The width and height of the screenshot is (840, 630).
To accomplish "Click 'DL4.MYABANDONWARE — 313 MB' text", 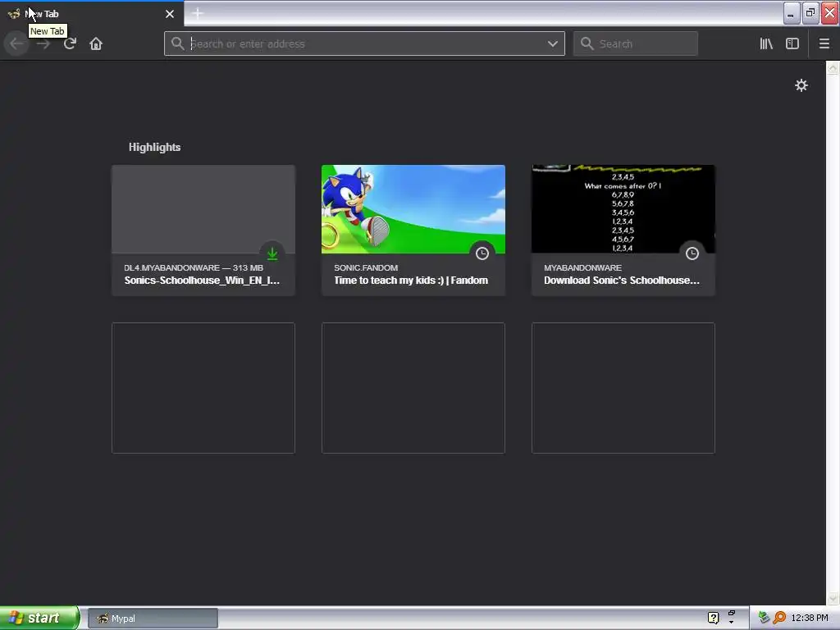I will (194, 267).
